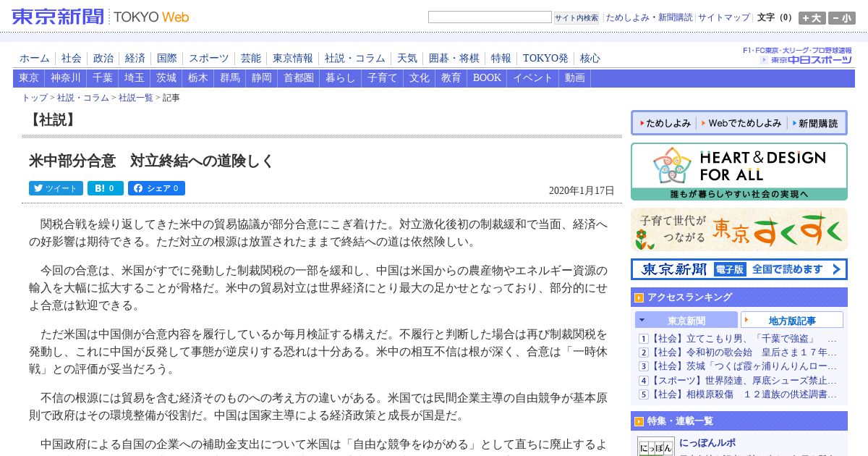Open the 東京情報 menu item
The width and height of the screenshot is (868, 456).
point(293,59)
